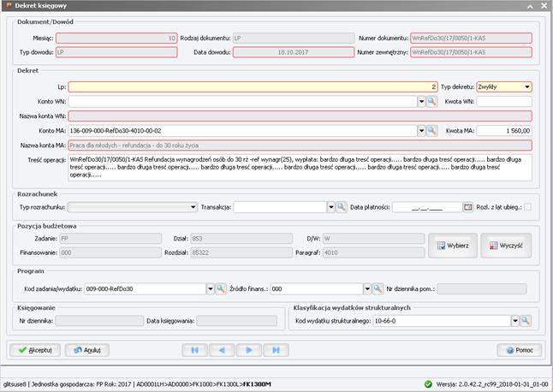Click Nr dziennika pom. field
Image resolution: width=553 pixels, height=392 pixels.
[482, 289]
